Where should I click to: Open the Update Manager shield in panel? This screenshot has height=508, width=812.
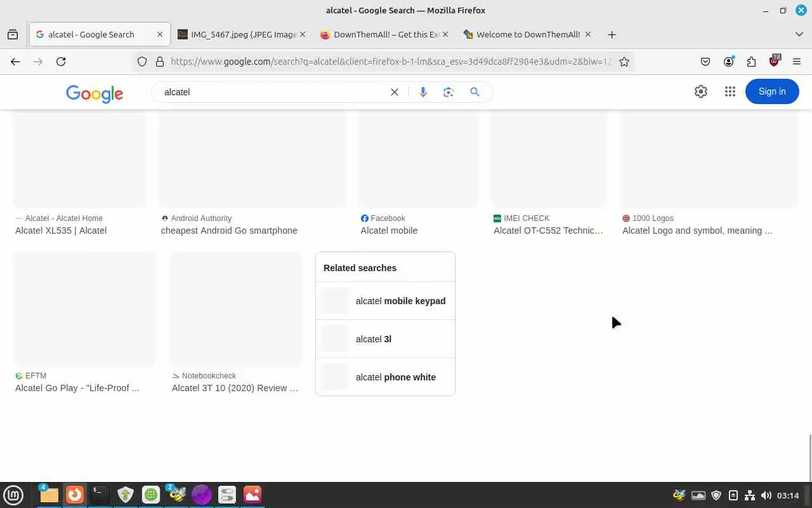coord(126,495)
